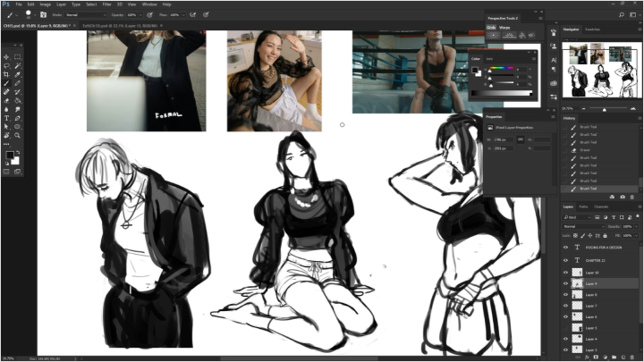Create a new adjustment layer icon
This screenshot has height=362, width=644.
pyautogui.click(x=605, y=357)
